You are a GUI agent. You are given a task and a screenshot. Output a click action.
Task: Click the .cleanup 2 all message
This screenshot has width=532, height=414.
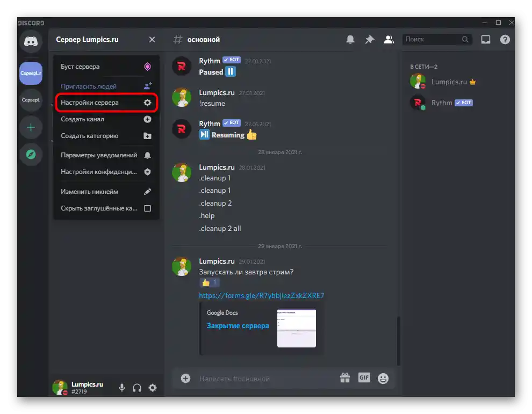(x=220, y=229)
